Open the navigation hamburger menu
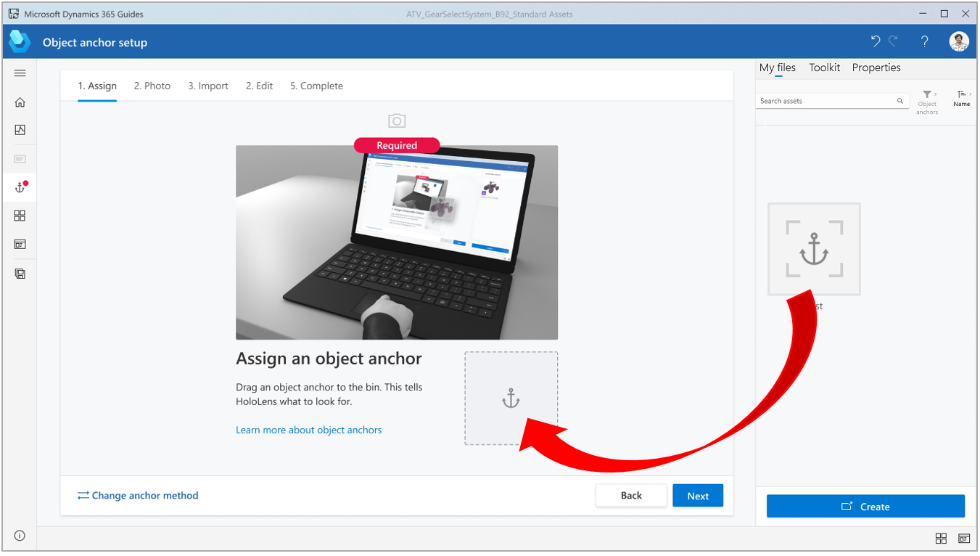980x556 pixels. pyautogui.click(x=20, y=73)
